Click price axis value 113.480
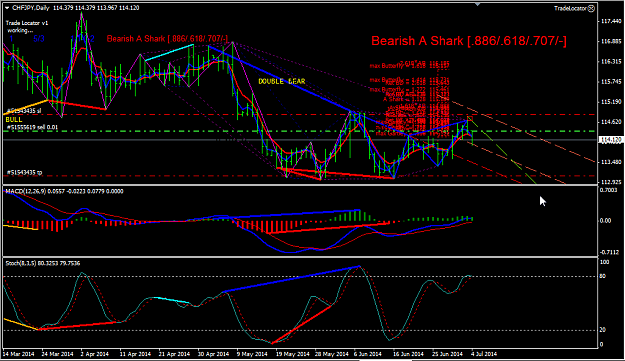625x361 pixels. [x=610, y=162]
